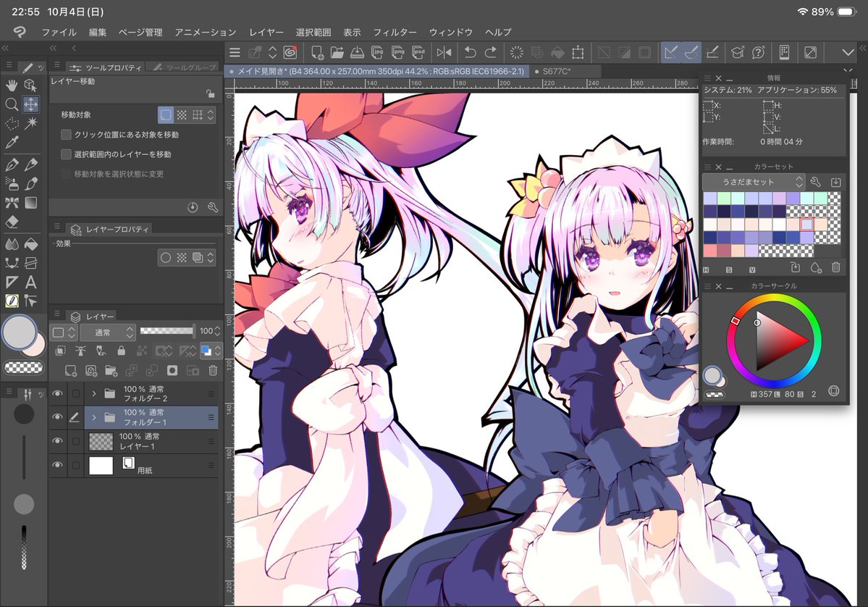Open the ファイル menu
This screenshot has width=868, height=607.
tap(59, 32)
